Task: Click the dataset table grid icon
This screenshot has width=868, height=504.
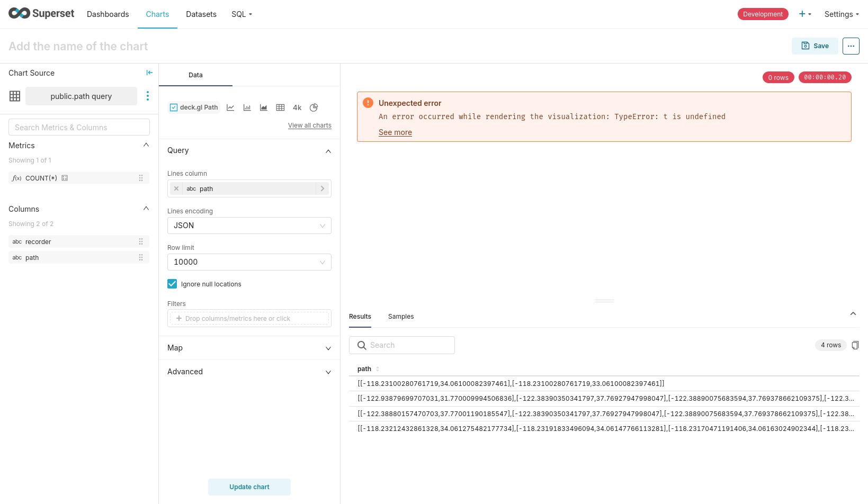Action: (15, 96)
